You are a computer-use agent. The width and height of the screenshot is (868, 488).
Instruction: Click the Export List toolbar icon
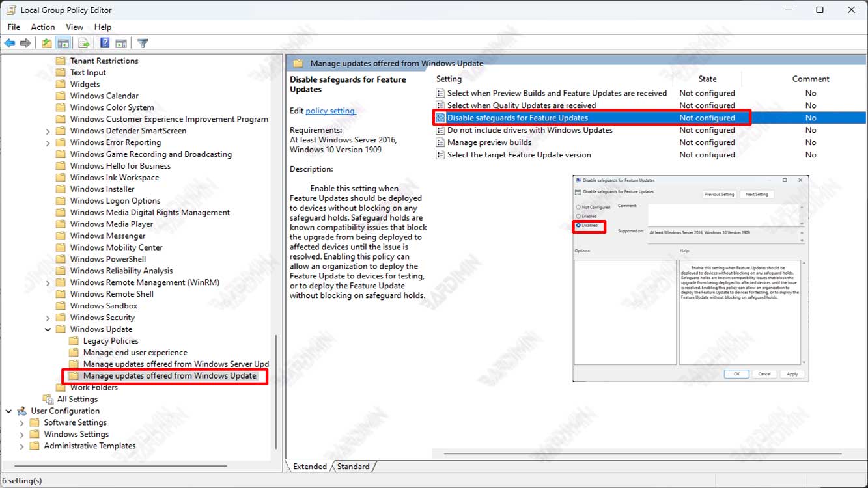click(83, 44)
